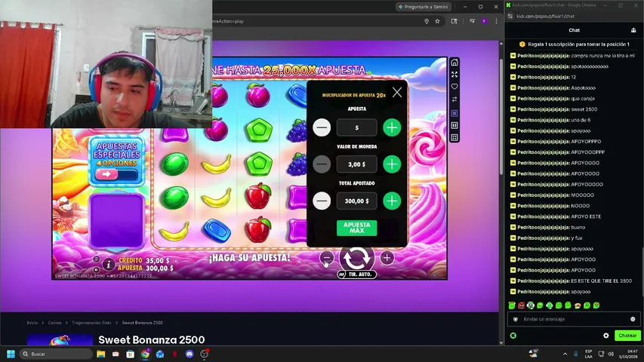Click Sweet Bonanza 2500 breadcrumb
Image resolution: width=644 pixels, height=362 pixels.
pyautogui.click(x=142, y=323)
